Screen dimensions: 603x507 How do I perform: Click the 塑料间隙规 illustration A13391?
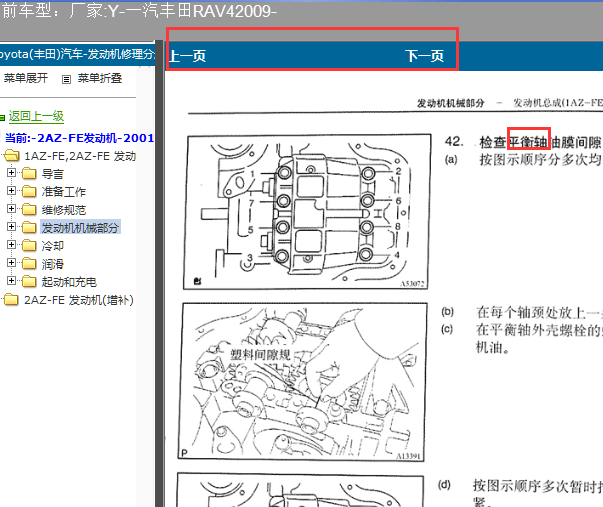(x=302, y=382)
